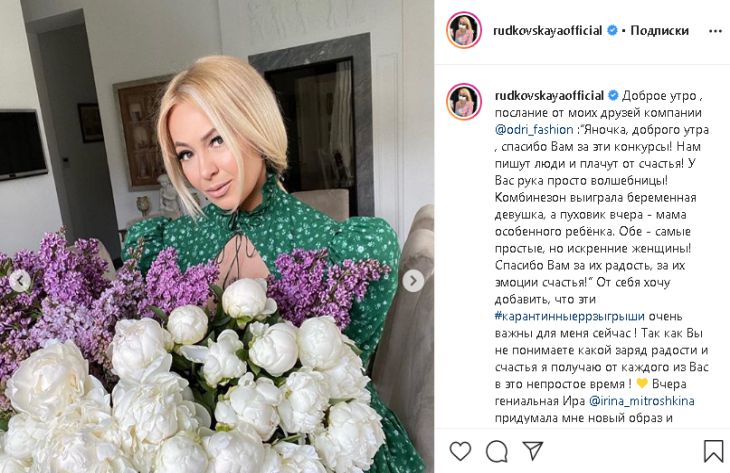Viewport: 730px width, 473px height.
Task: Toggle the Подписки following button
Action: coord(659,31)
